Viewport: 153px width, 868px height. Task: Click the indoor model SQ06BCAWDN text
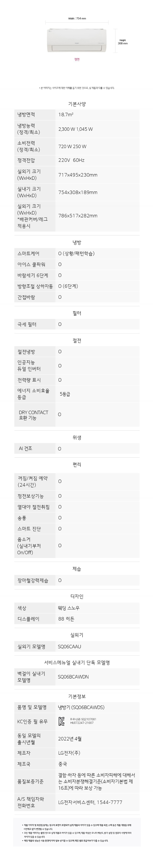coord(73,676)
